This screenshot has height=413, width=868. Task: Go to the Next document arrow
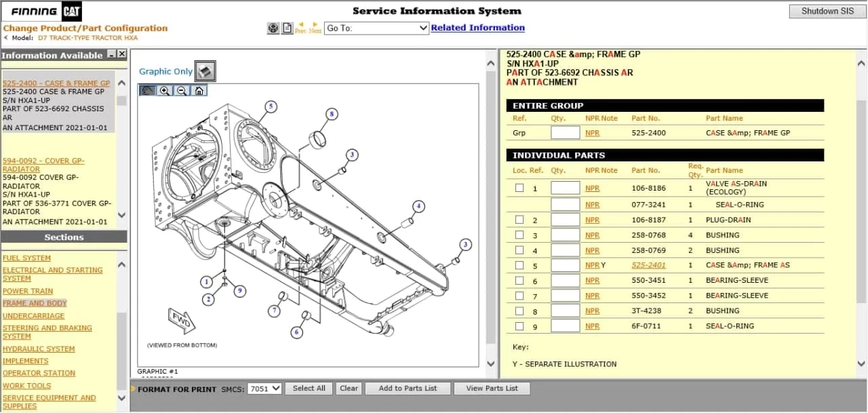(x=315, y=27)
